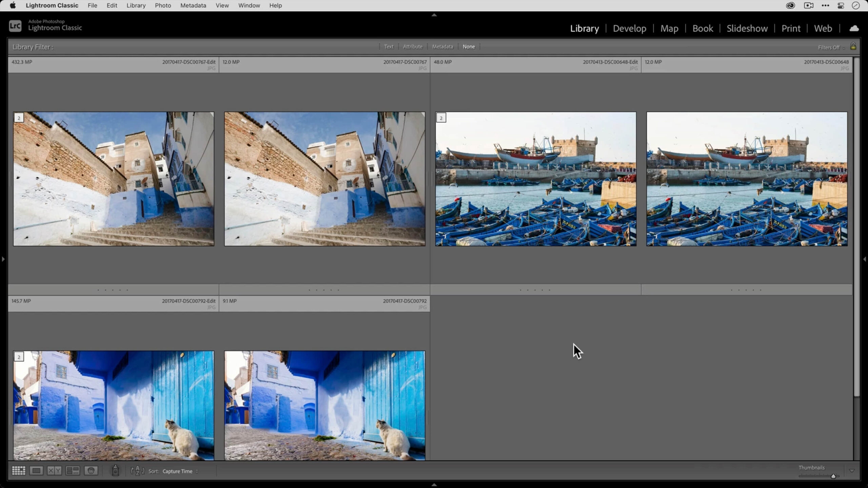Click stack badge on DSC00792-Edit thumbnail
868x488 pixels.
coord(19,357)
